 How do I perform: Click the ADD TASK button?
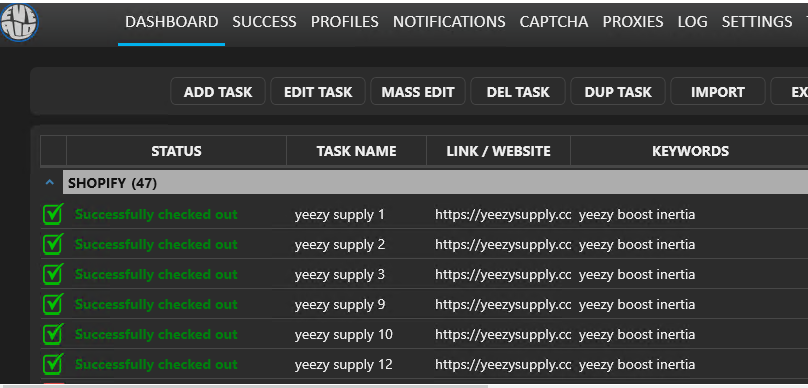(x=218, y=92)
